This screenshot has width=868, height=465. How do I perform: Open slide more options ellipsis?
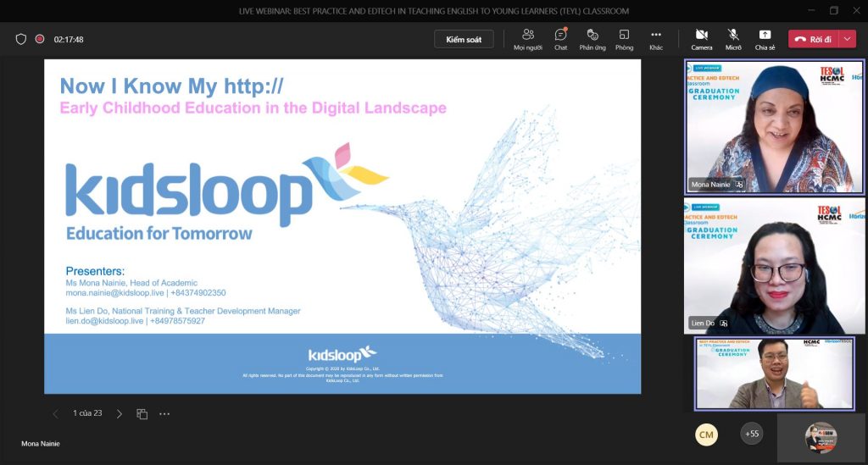click(164, 413)
